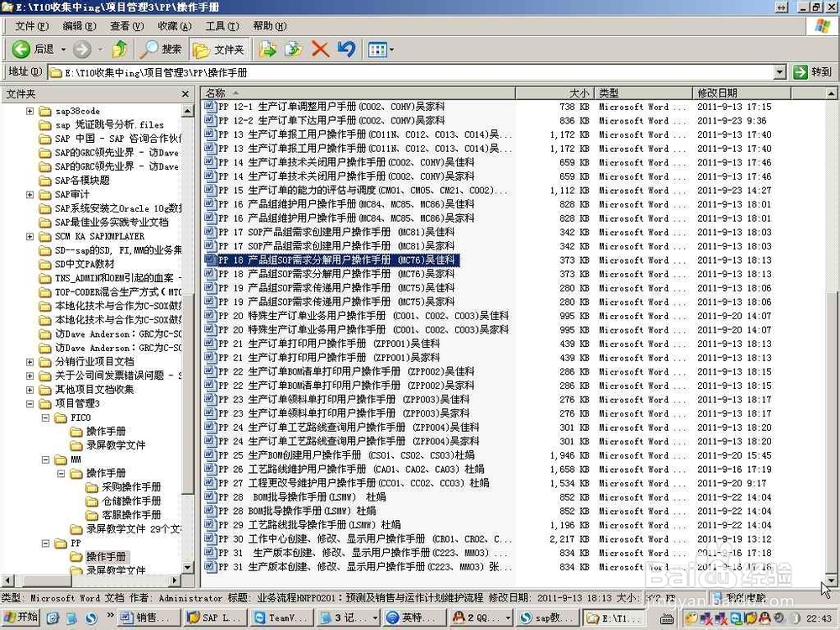840x630 pixels.
Task: Click Word icon of PP 12-1 生产订单调整 file
Action: (x=210, y=106)
